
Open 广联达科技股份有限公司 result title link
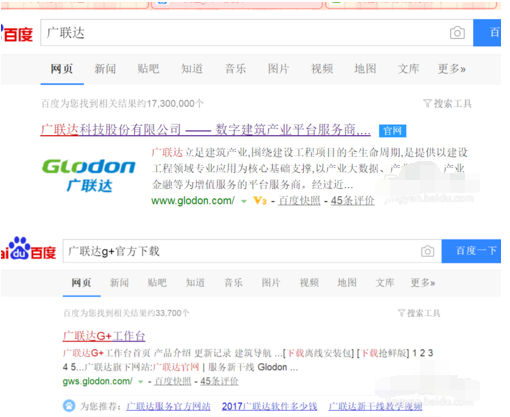click(x=205, y=129)
